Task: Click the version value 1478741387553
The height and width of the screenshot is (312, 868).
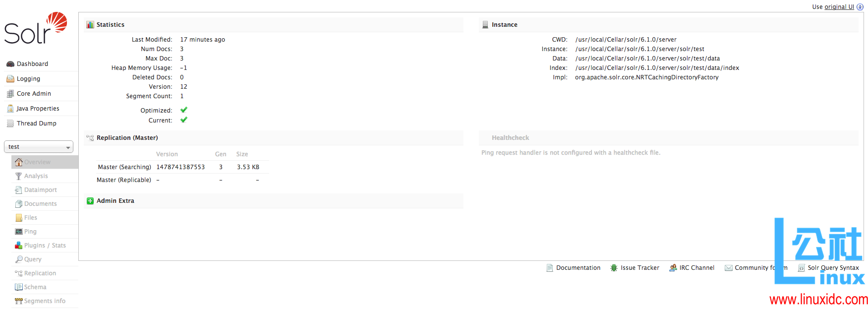Action: click(181, 167)
